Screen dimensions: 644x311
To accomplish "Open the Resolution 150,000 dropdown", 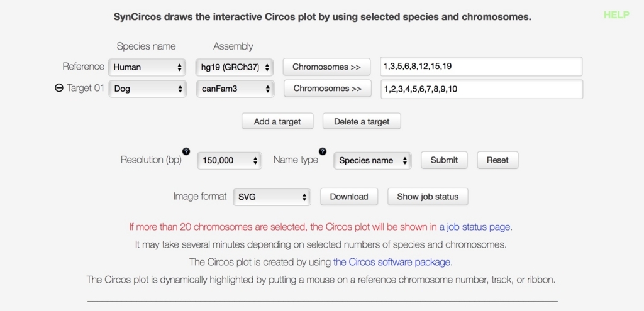I will (x=229, y=160).
